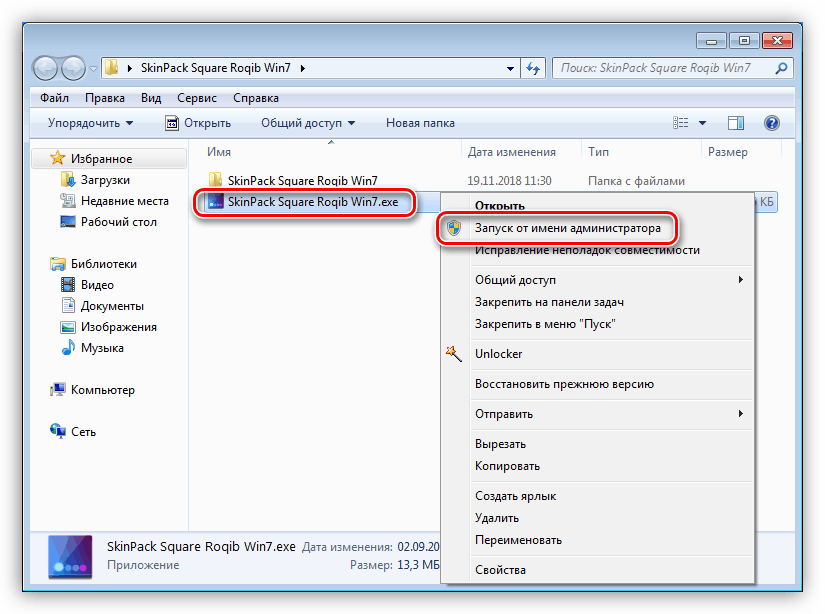The height and width of the screenshot is (614, 825).
Task: Open the Изображения library
Action: pyautogui.click(x=118, y=327)
